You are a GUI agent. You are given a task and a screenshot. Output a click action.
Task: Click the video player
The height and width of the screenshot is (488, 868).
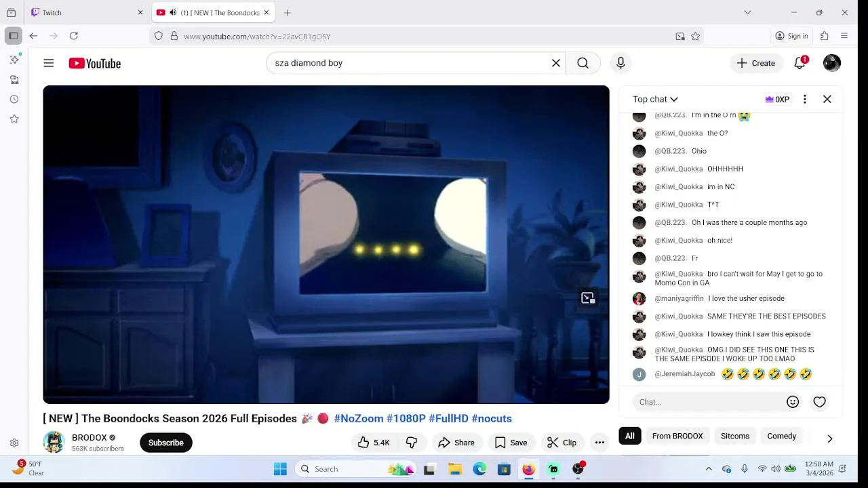tap(326, 245)
